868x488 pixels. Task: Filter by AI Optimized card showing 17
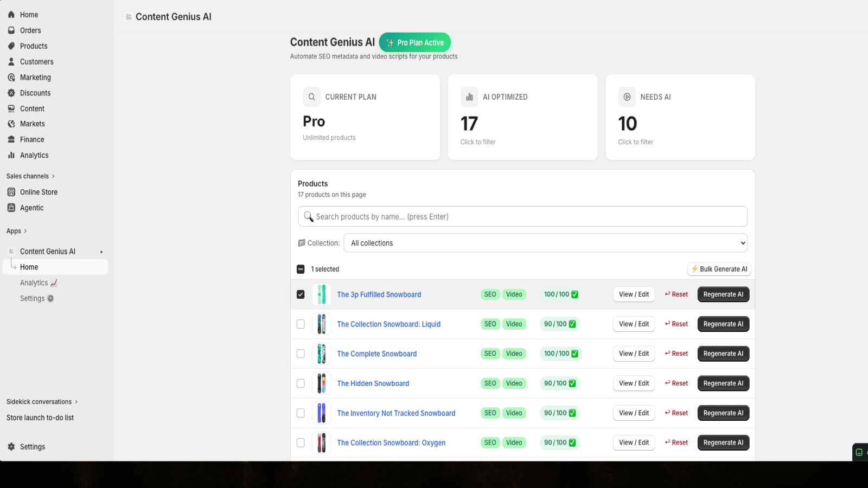click(x=522, y=117)
